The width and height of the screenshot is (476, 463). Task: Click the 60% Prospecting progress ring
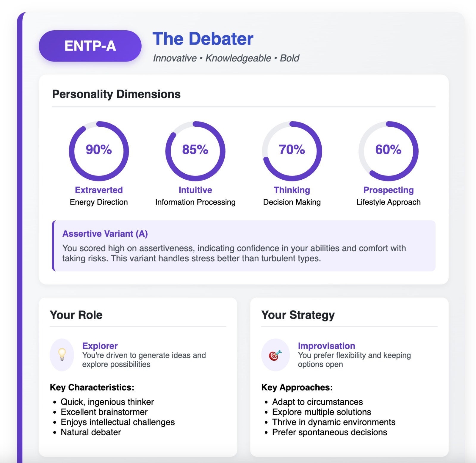tap(388, 151)
